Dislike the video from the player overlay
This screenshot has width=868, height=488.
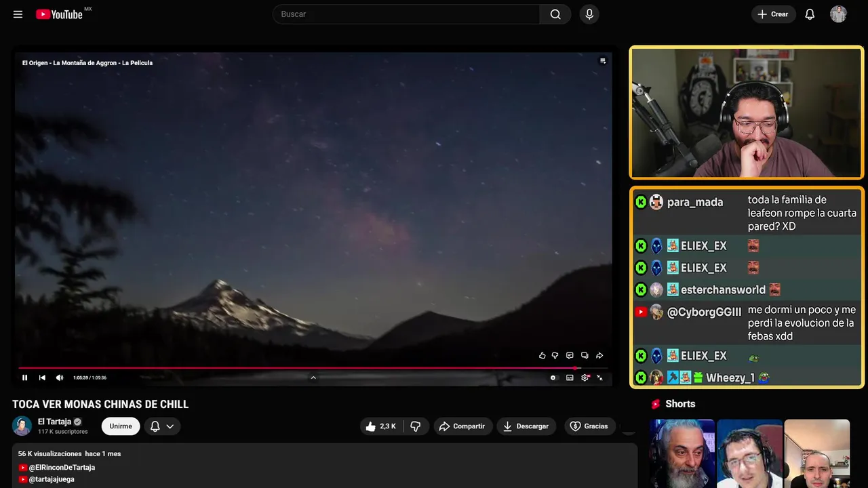(555, 355)
